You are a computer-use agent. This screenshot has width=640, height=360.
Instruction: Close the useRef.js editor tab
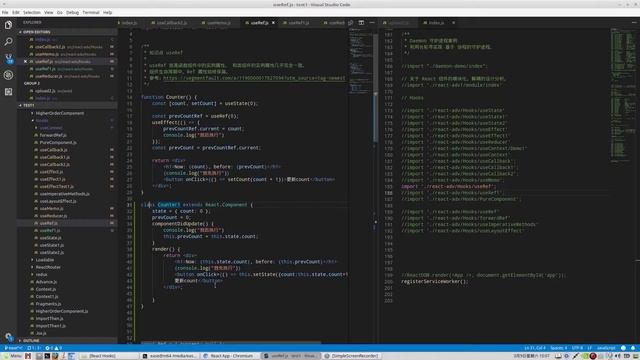[x=273, y=23]
